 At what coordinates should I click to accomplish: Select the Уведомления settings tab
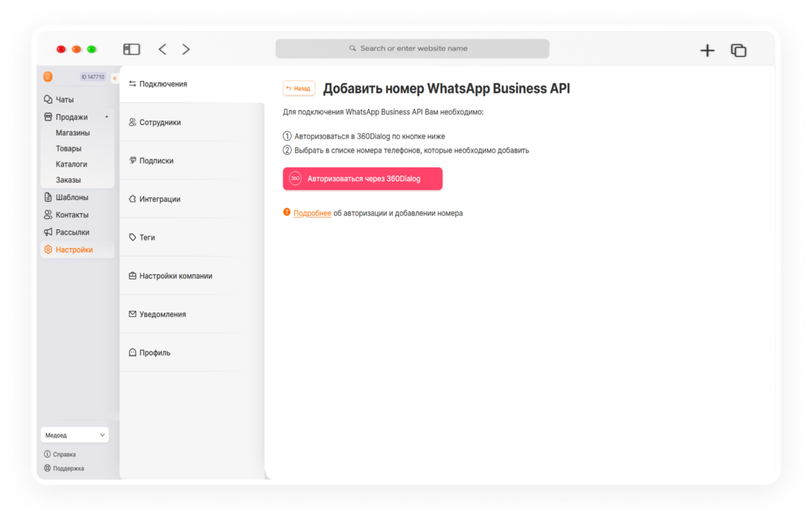pyautogui.click(x=191, y=314)
